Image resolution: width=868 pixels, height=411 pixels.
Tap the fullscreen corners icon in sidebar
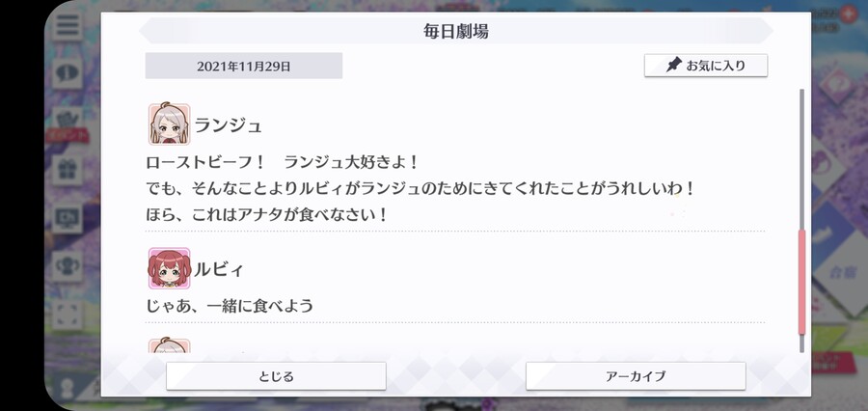click(x=68, y=315)
